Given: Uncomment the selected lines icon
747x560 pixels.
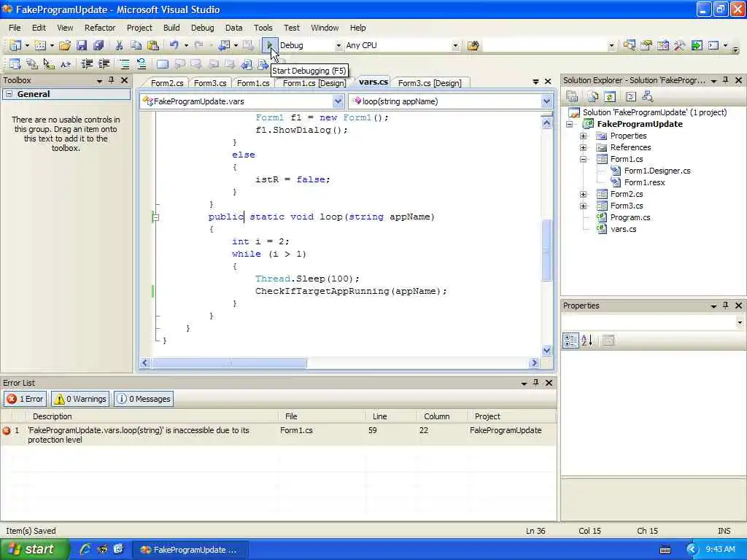Looking at the screenshot, I should click(141, 64).
